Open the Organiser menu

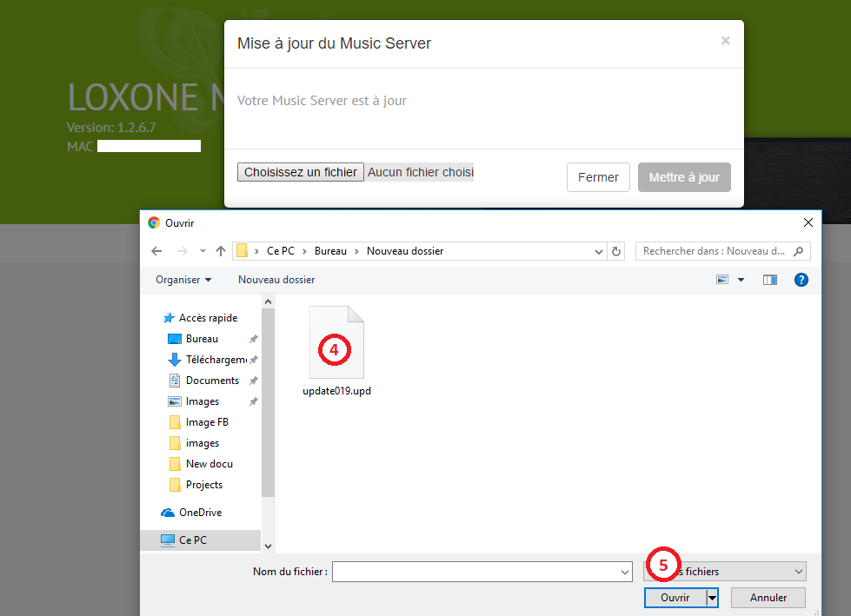coord(183,279)
